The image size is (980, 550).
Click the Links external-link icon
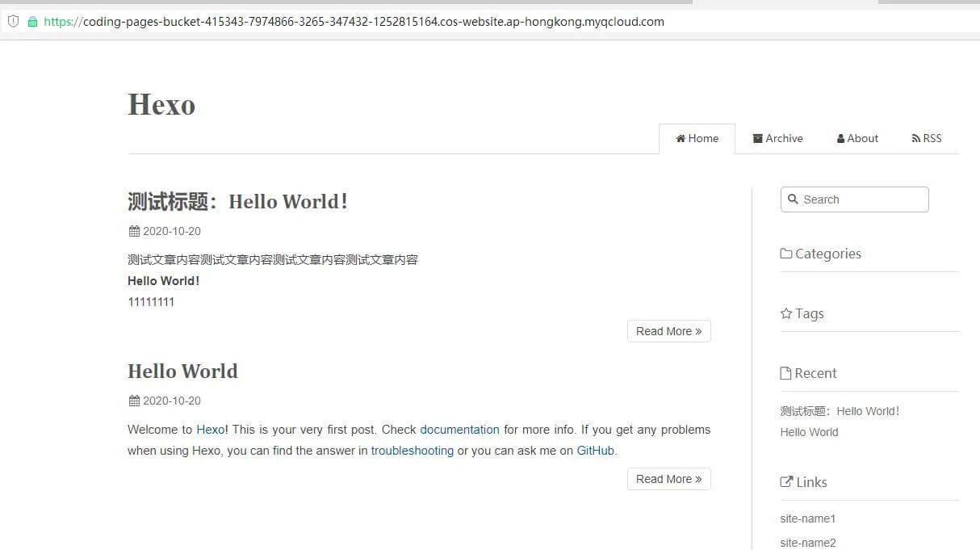786,482
